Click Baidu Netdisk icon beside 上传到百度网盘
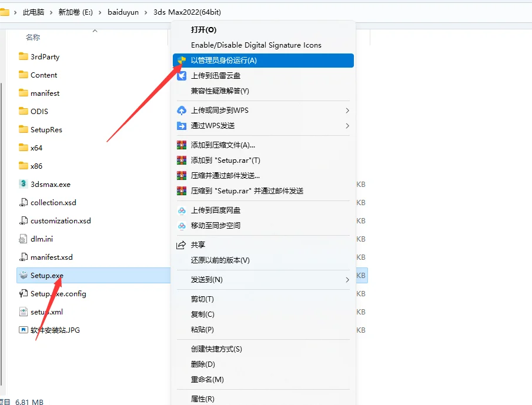This screenshot has width=532, height=405. pyautogui.click(x=182, y=210)
